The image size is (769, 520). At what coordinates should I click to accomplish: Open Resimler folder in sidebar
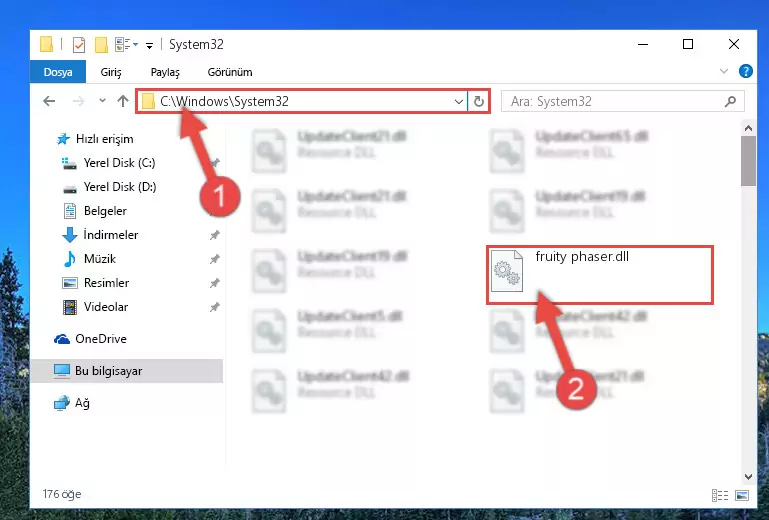pyautogui.click(x=106, y=283)
